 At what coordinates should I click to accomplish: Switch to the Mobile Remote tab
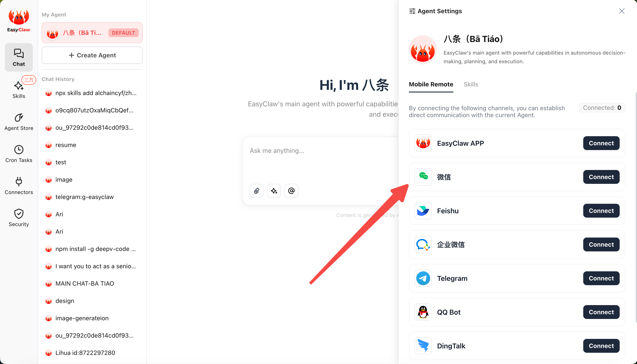pos(431,84)
